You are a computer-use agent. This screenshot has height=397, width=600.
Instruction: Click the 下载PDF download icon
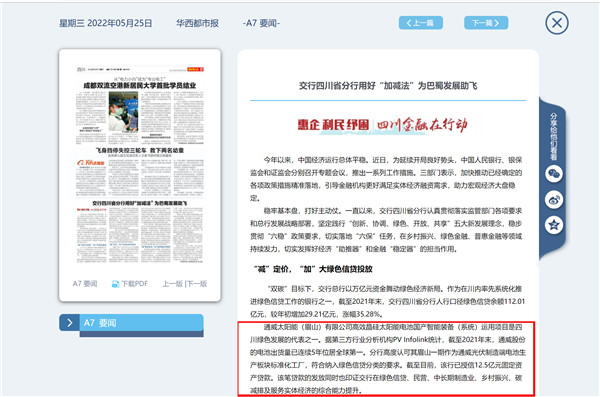tap(115, 284)
